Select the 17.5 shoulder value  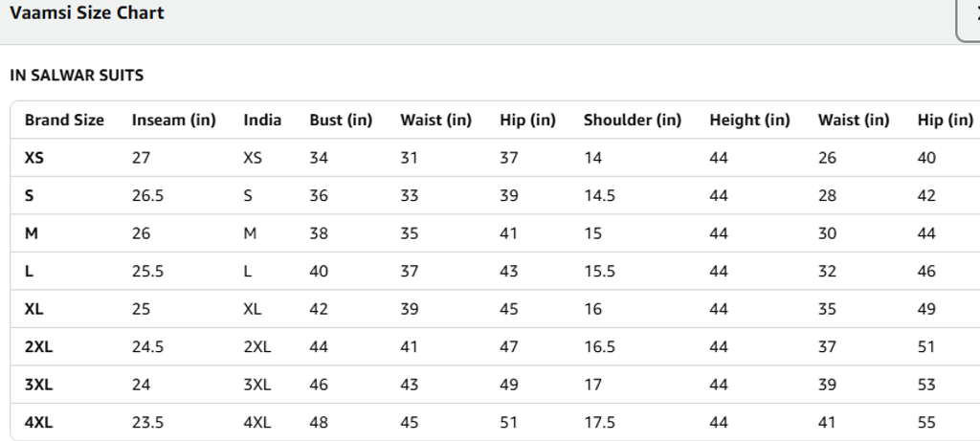point(599,422)
